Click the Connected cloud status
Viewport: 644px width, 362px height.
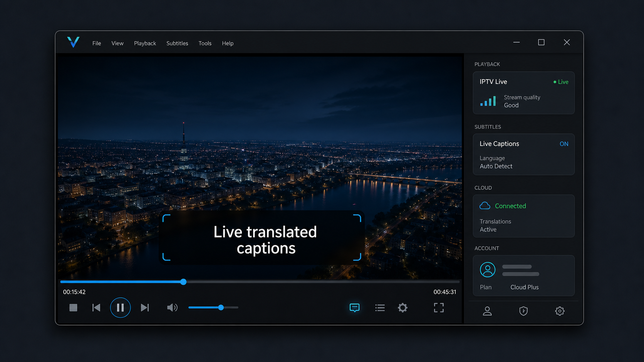click(510, 206)
